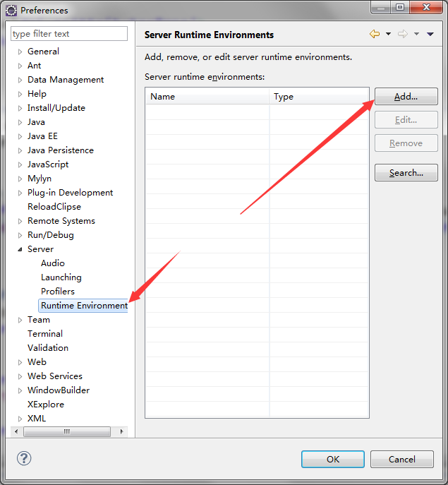The height and width of the screenshot is (485, 448).
Task: Select the XExplore preferences item
Action: (x=46, y=405)
